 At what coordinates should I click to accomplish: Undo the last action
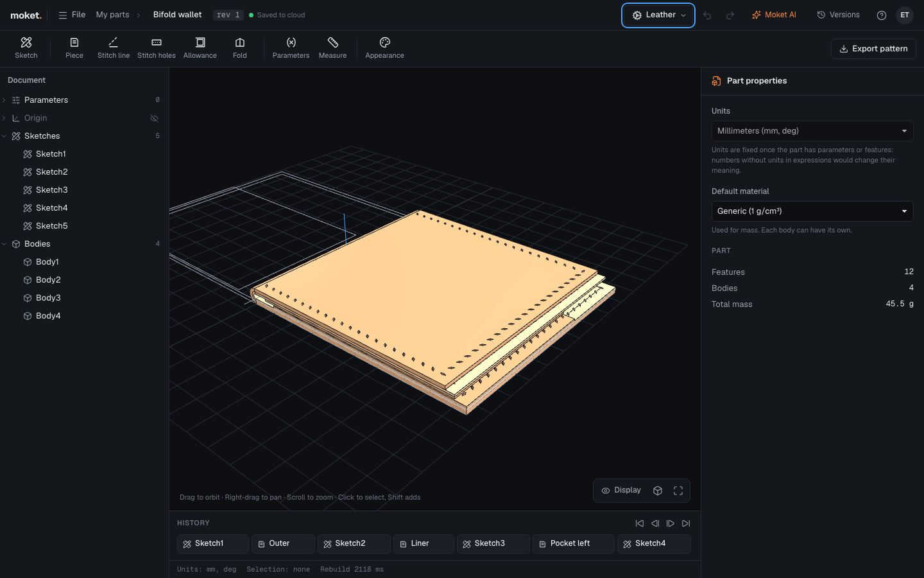click(x=707, y=15)
